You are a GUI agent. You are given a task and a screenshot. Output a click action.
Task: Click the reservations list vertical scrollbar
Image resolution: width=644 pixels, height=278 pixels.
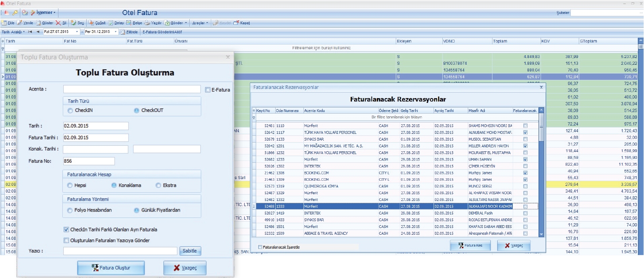point(541,172)
